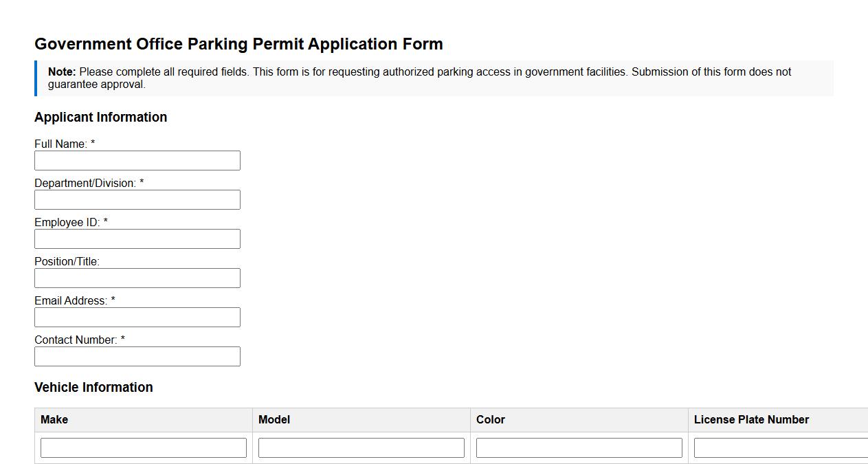Viewport: 868px width, 464px height.
Task: Click the Make column header
Action: point(54,419)
